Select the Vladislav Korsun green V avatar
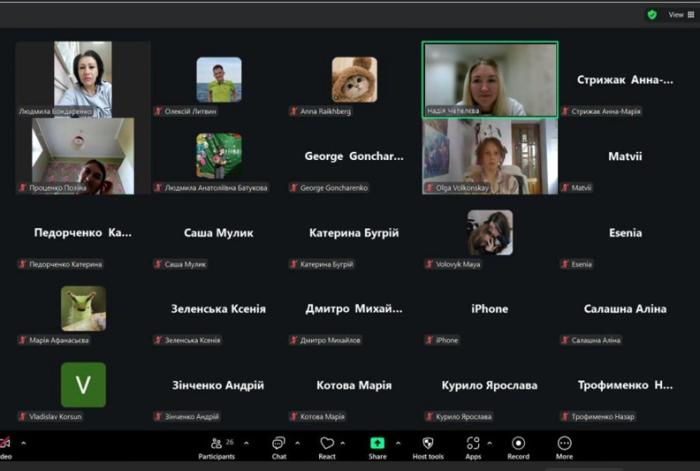Image resolution: width=700 pixels, height=471 pixels. [x=83, y=384]
